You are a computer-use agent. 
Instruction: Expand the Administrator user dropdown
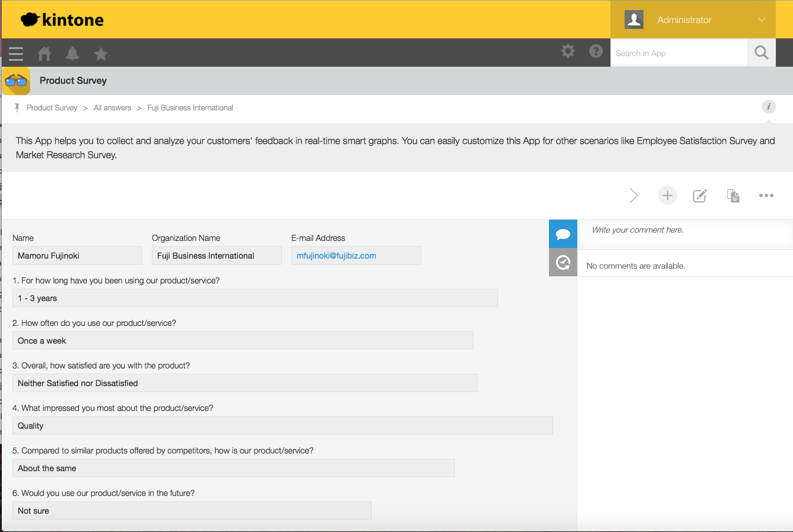coord(762,19)
